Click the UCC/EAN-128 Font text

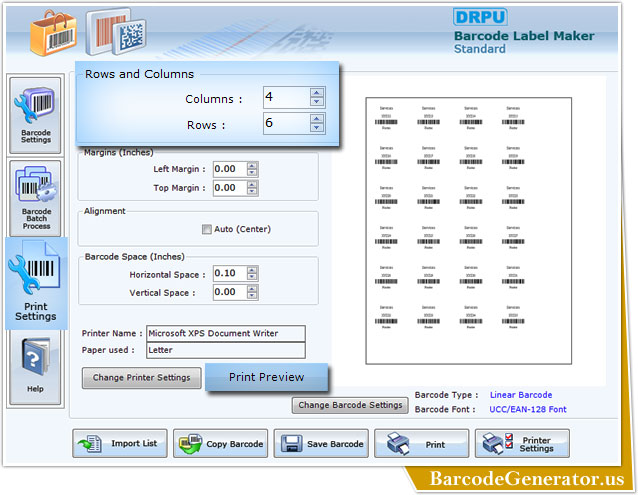click(528, 409)
